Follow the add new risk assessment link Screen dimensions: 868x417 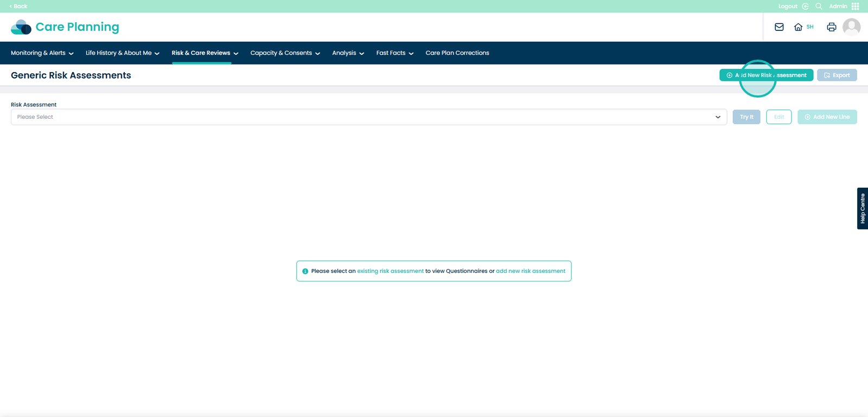point(530,271)
